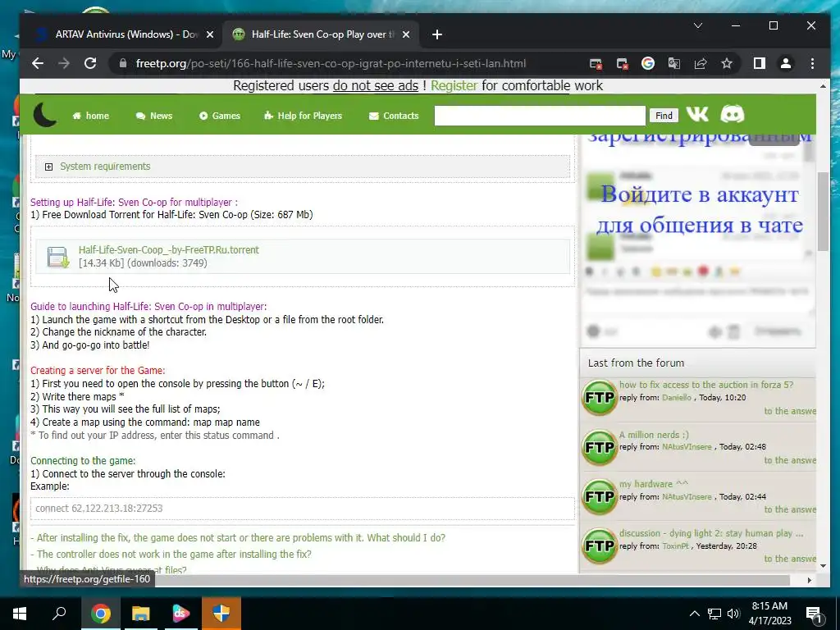This screenshot has width=840, height=630.
Task: Open the News menu item
Action: 154,116
